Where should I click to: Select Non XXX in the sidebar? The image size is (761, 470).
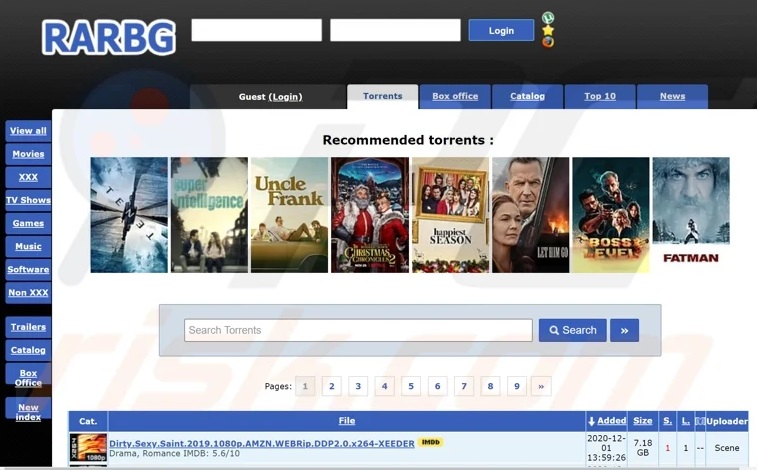pos(28,293)
